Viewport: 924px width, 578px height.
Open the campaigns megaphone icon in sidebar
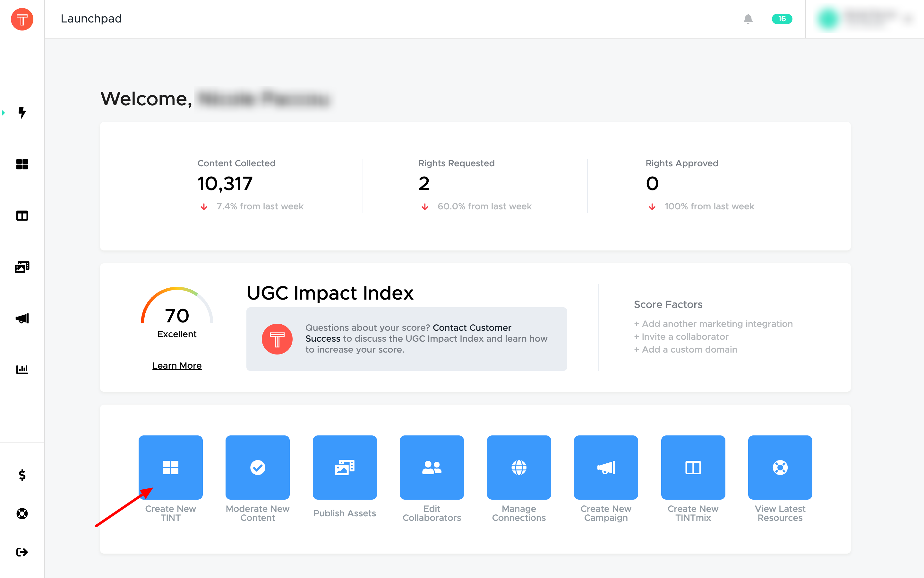(x=22, y=319)
